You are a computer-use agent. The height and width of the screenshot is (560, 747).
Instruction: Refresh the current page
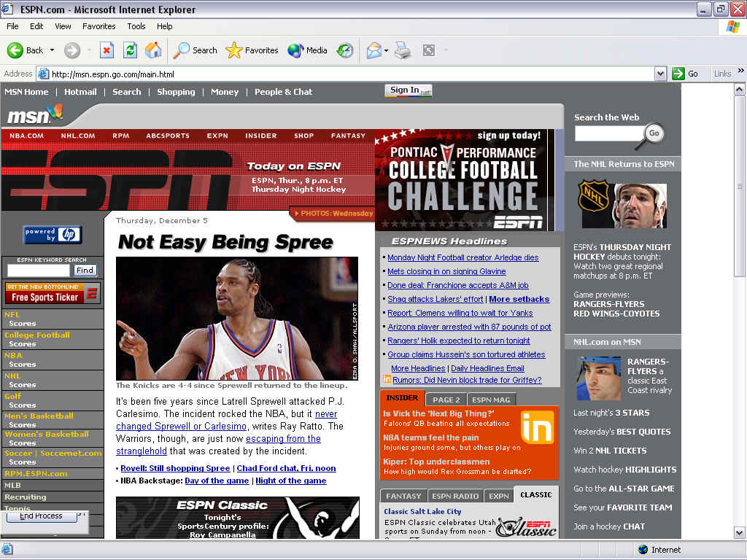130,50
